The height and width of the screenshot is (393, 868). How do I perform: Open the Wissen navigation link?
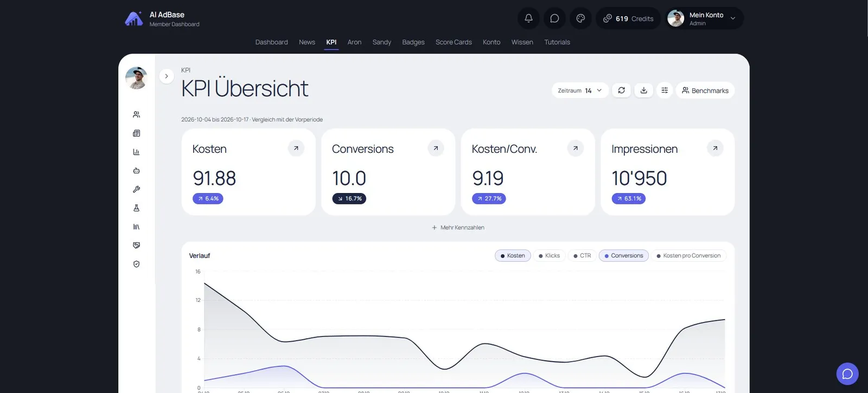pos(522,42)
